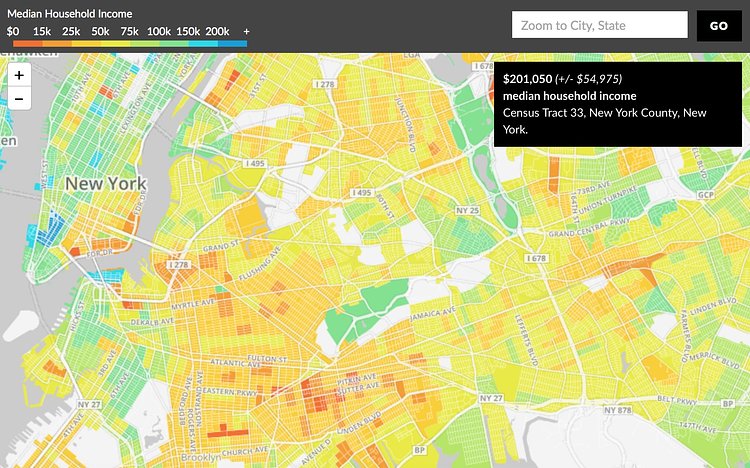This screenshot has height=468, width=750.
Task: Click the Census Tract 33 income tooltip
Action: pos(617,104)
